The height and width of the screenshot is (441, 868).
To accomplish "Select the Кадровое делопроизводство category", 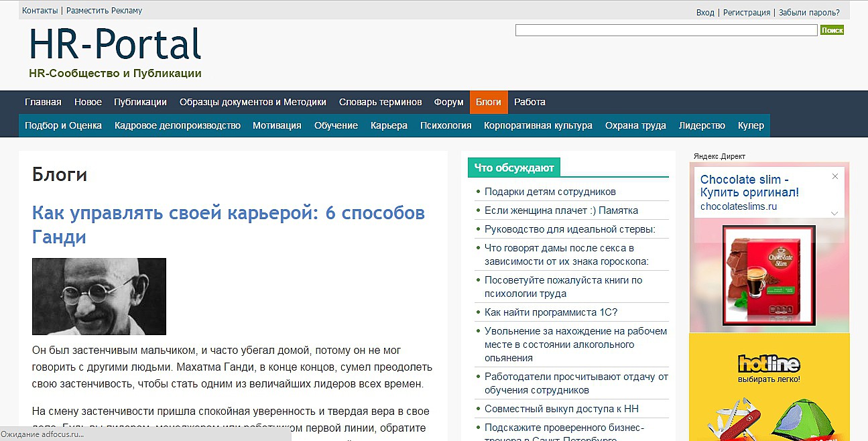I will [178, 125].
